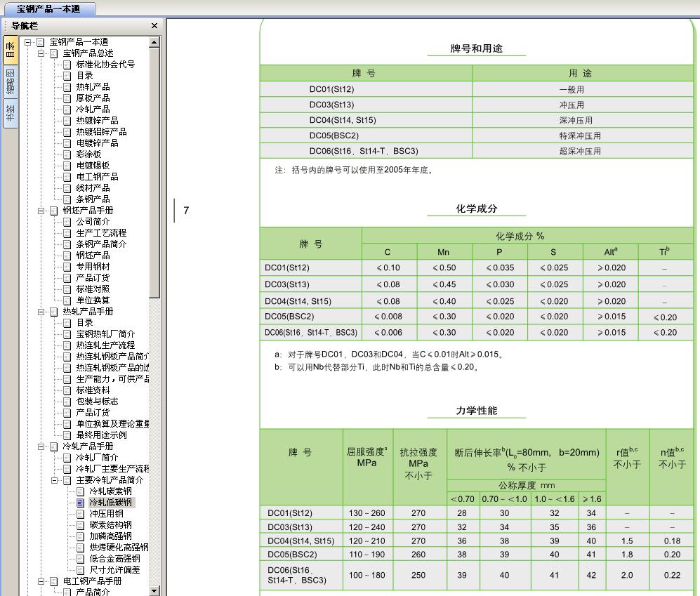Click the page icon beside 标准对照
Screen dimensions: 700x596
tap(67, 289)
